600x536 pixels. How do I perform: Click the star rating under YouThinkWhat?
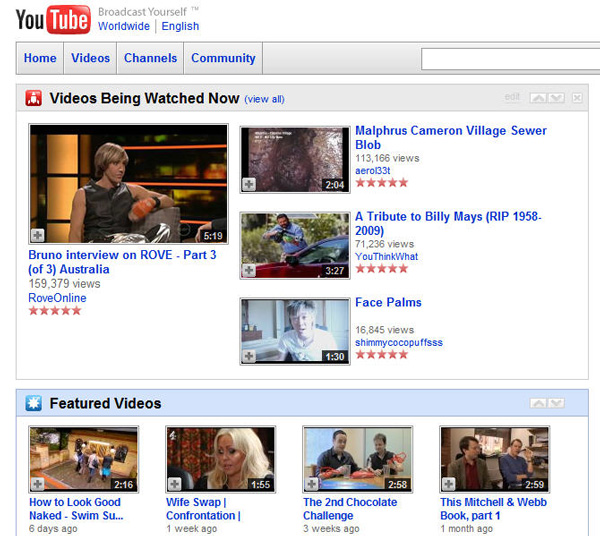382,269
